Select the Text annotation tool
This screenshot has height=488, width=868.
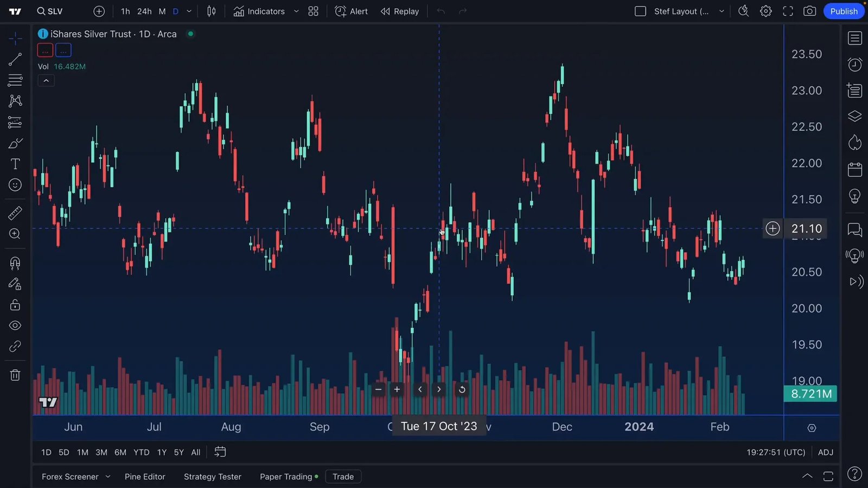click(x=15, y=164)
